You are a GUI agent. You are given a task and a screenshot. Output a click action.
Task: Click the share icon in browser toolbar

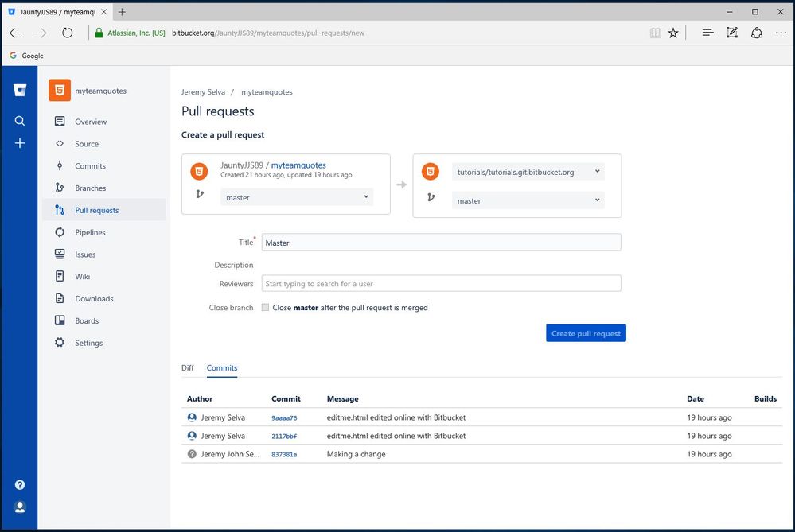tap(757, 33)
